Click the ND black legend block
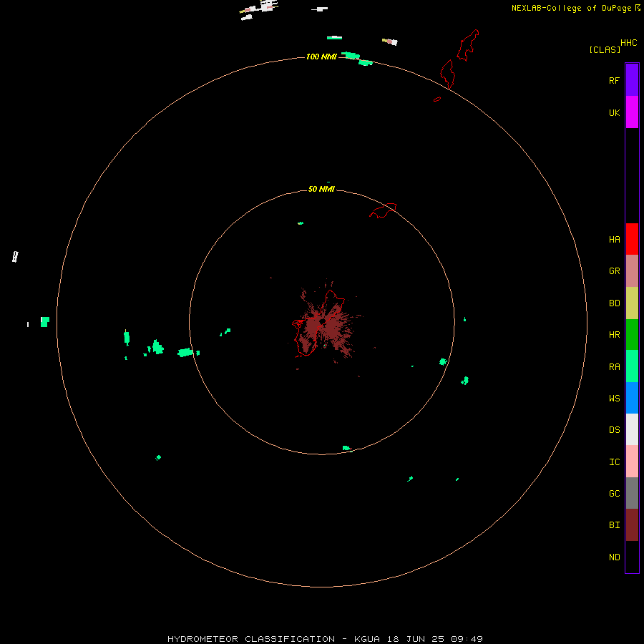 (632, 557)
